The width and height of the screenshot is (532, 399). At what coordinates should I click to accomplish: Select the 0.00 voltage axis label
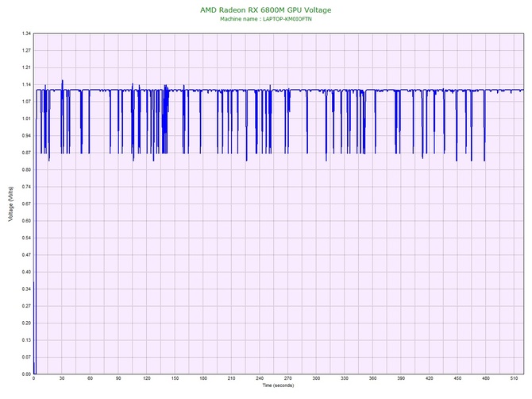pos(26,374)
